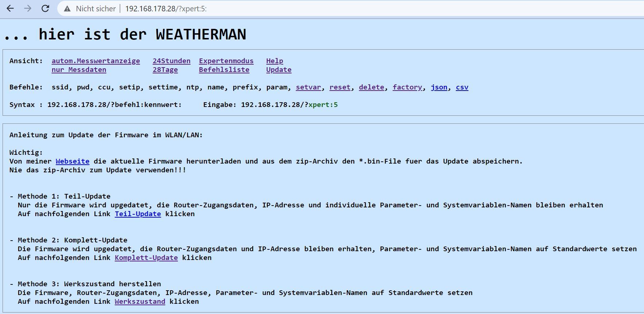This screenshot has height=314, width=644.
Task: Click the 'Nicht sicher' security label
Action: (x=96, y=9)
